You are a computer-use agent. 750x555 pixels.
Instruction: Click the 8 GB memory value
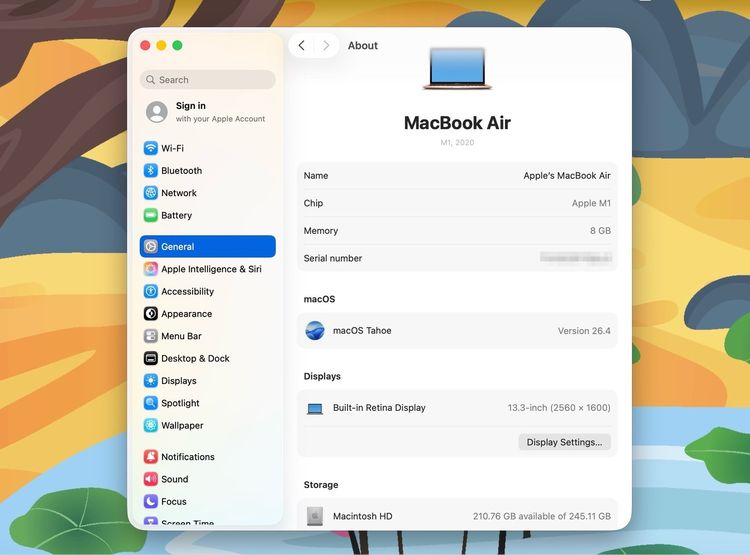tap(600, 231)
